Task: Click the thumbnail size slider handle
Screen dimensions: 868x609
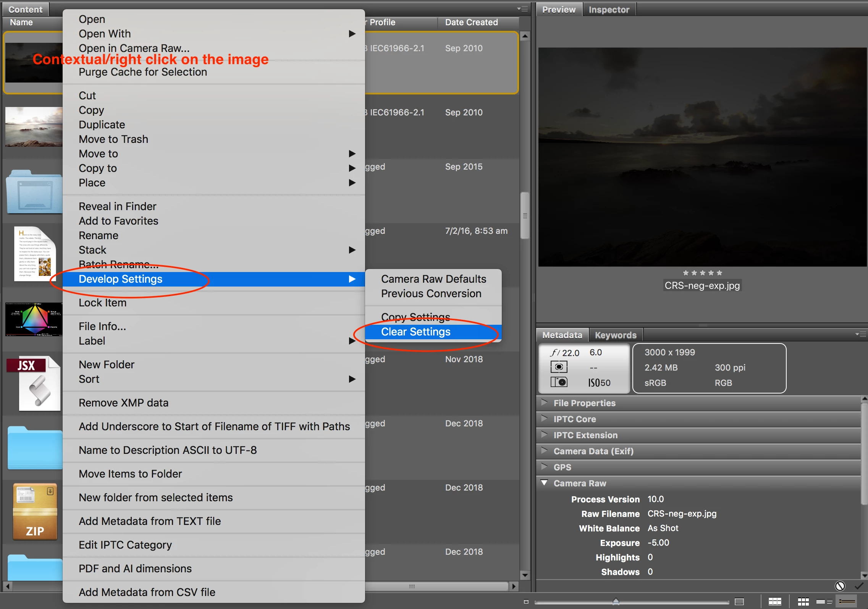Action: pos(616,602)
